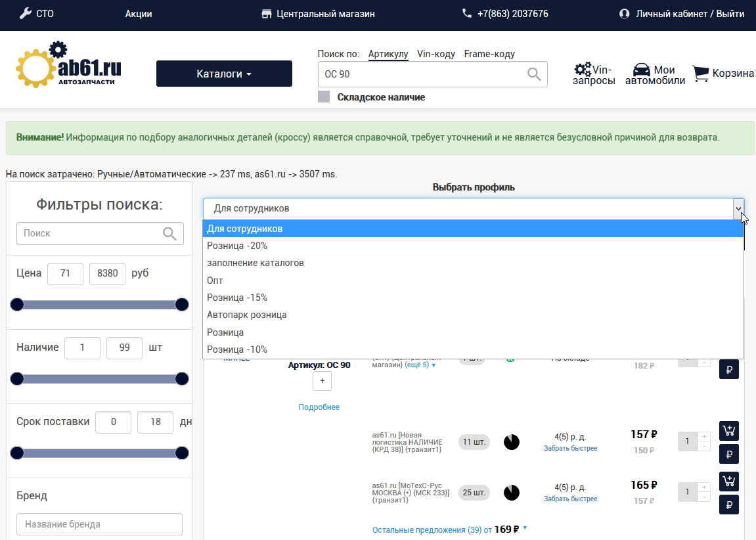The width and height of the screenshot is (756, 540).
Task: Toggle the Складское наличие checkbox
Action: 324,97
